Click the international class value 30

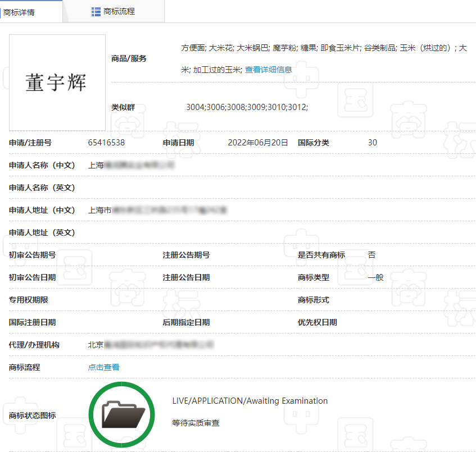point(373,143)
